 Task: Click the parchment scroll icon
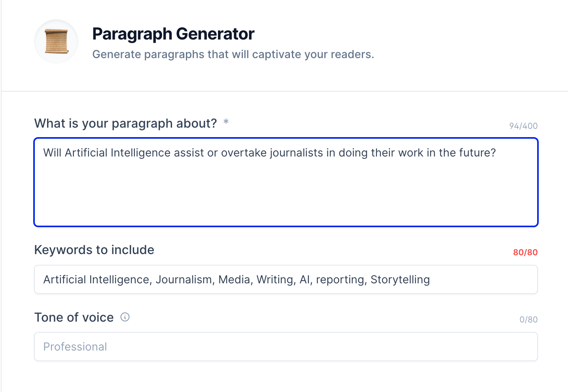click(x=56, y=41)
